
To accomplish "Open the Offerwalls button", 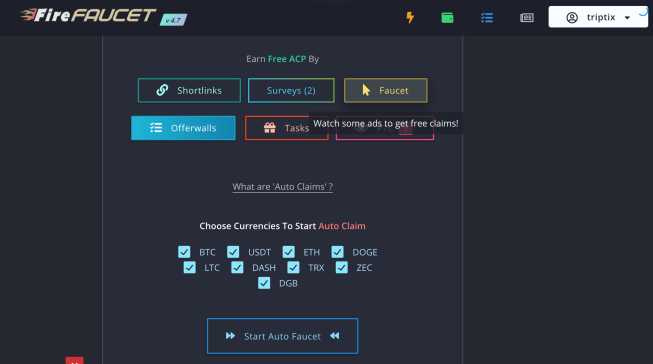I will tap(183, 128).
